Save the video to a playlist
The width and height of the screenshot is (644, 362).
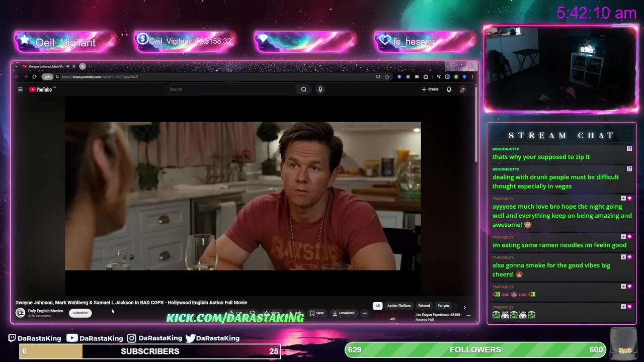coord(316,313)
